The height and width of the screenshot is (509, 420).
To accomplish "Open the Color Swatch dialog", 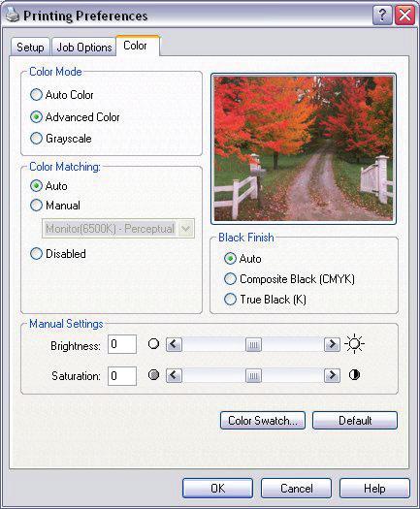I will click(x=263, y=421).
